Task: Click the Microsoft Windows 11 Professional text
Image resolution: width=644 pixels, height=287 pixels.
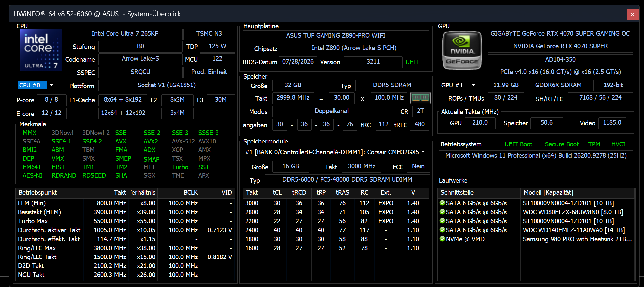Action: [536, 156]
